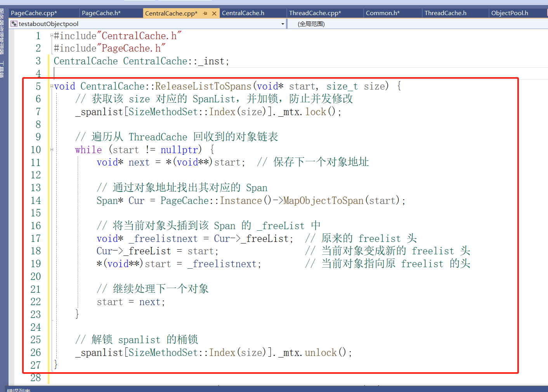548x392 pixels.
Task: Collapse the ReleaseListToSpans function at line 5
Action: (52, 86)
